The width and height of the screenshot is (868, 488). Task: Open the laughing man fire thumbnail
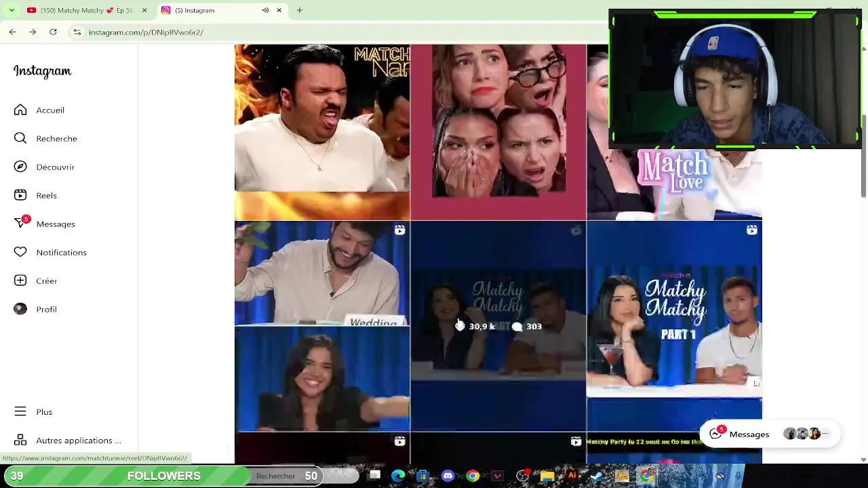click(x=322, y=132)
